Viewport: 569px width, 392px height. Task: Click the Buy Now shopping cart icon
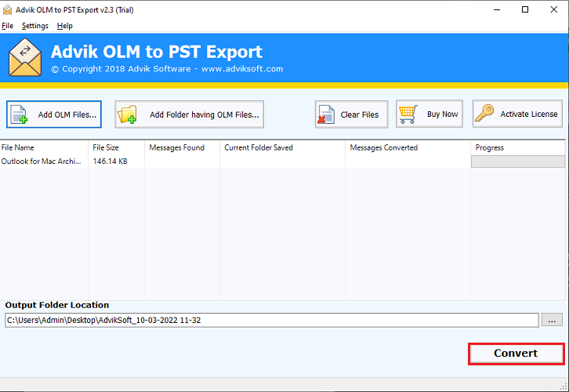(408, 114)
